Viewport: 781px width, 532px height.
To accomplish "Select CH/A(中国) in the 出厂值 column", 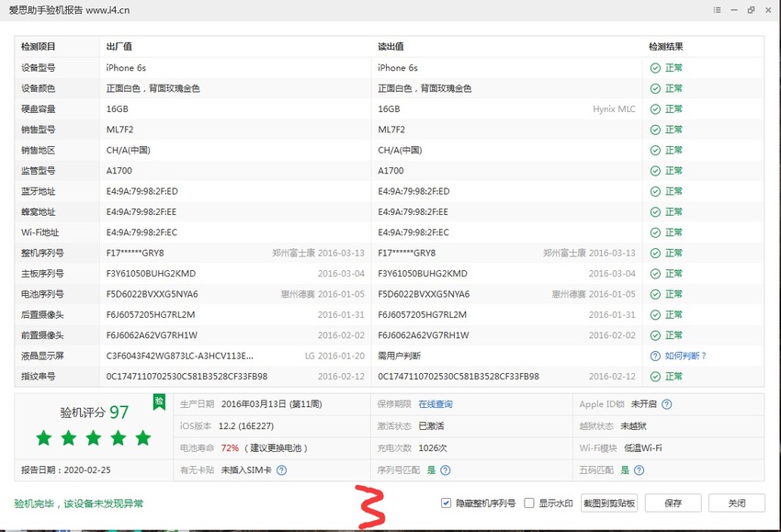I will click(x=128, y=151).
